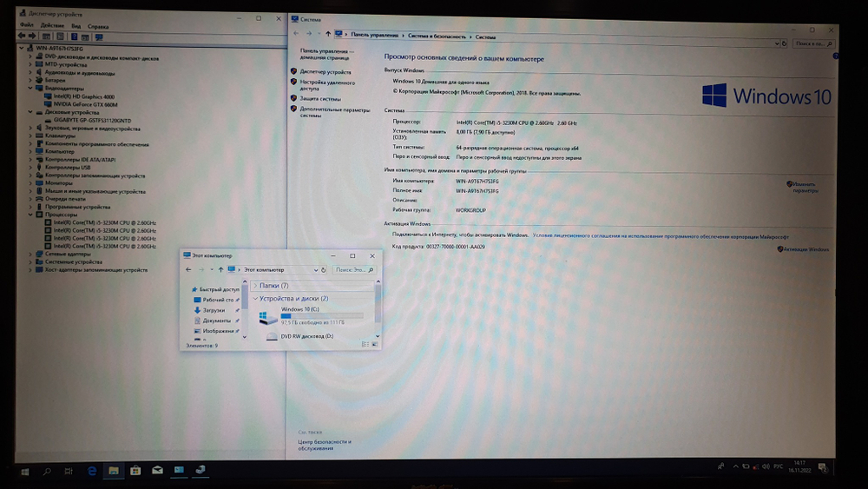The image size is (868, 489).
Task: Click Up arrow in Этот компьютер window
Action: pyautogui.click(x=220, y=270)
